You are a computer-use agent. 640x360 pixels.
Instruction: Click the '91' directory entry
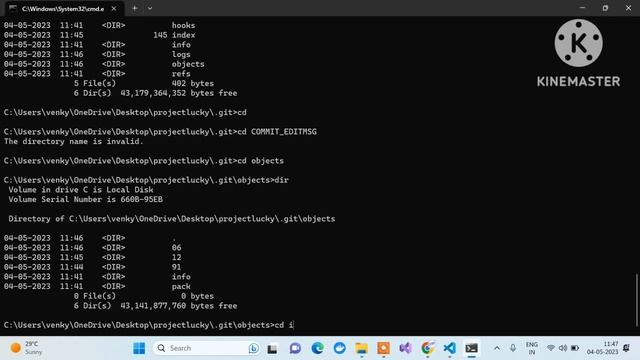click(176, 267)
